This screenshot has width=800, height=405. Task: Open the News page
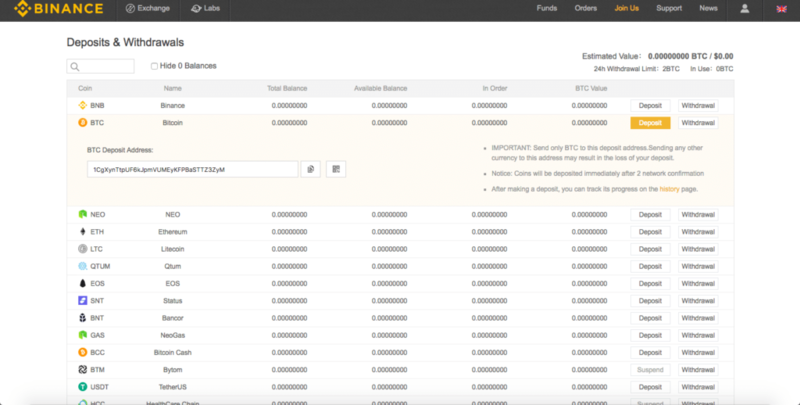click(708, 8)
